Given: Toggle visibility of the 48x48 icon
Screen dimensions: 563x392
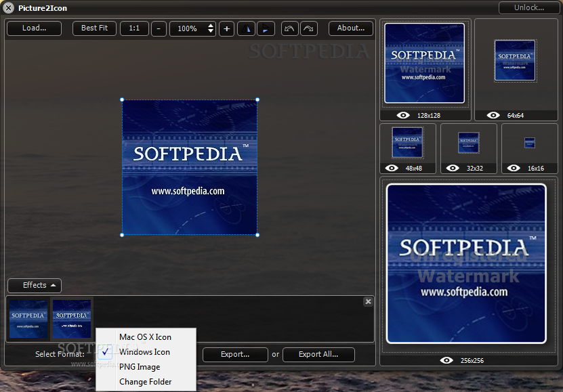Looking at the screenshot, I should pyautogui.click(x=392, y=168).
